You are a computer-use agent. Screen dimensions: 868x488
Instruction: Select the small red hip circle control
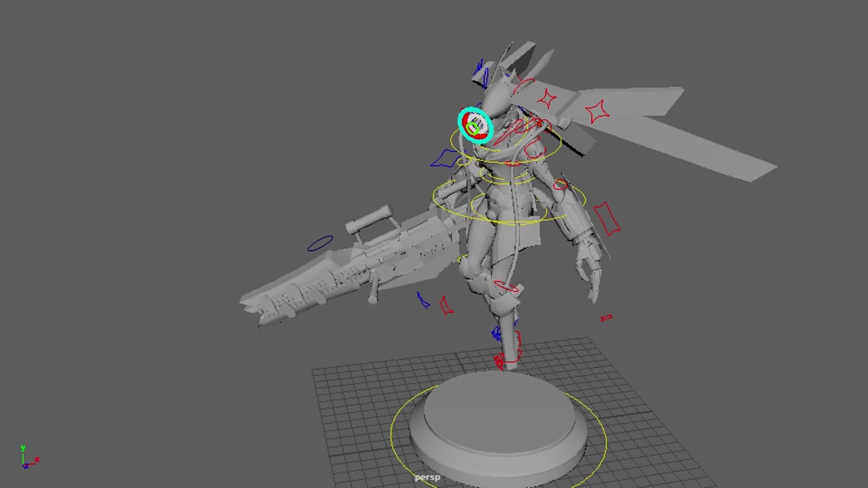point(506,286)
